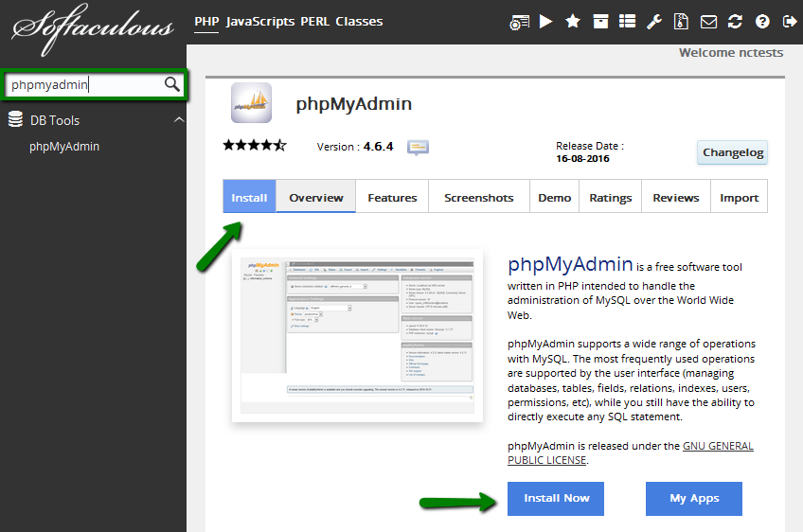Open the cPanel control panel icon

pyautogui.click(x=519, y=22)
